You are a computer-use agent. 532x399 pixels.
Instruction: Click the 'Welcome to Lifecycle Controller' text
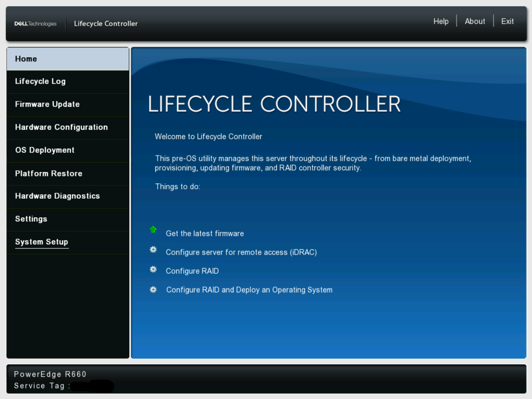[x=208, y=136]
